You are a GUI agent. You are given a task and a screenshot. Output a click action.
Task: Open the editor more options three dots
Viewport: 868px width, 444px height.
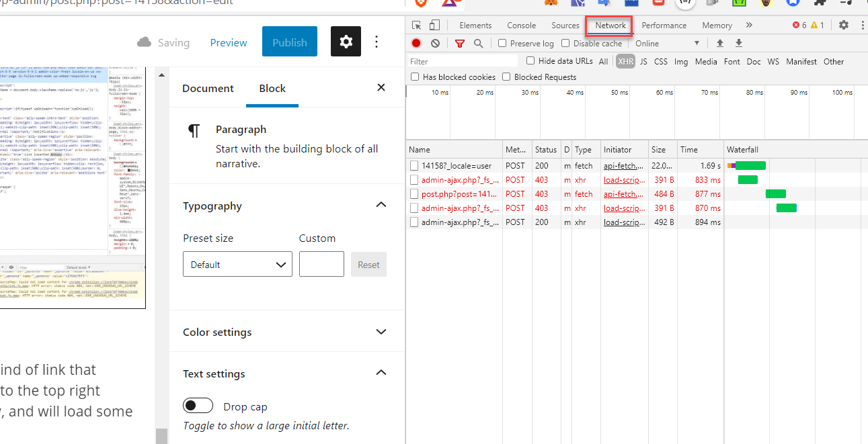click(377, 42)
